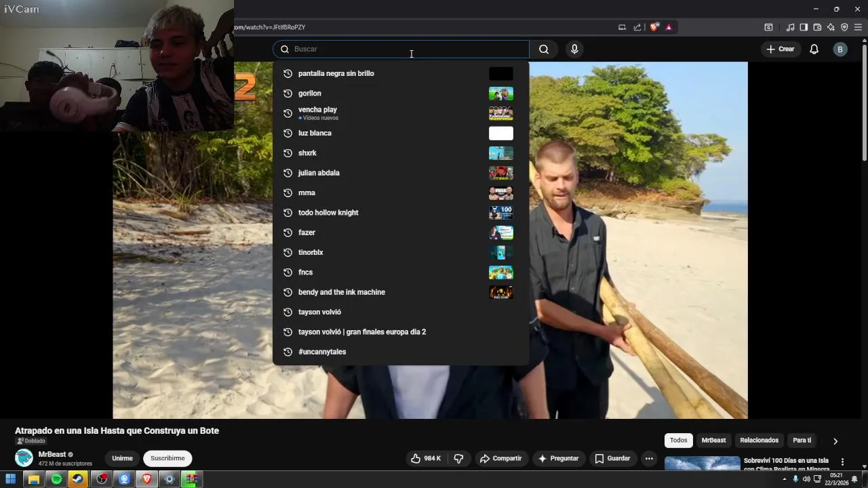The image size is (868, 488).
Task: Open File Explorer from the taskbar
Action: 33,479
